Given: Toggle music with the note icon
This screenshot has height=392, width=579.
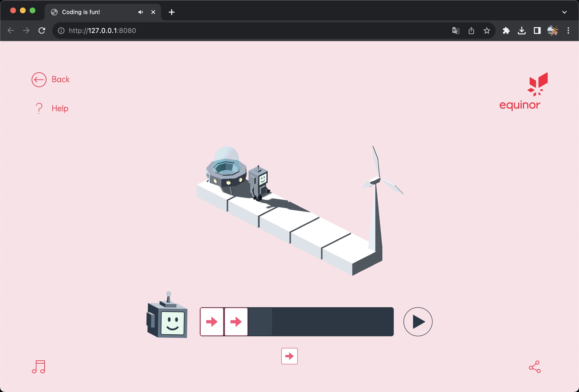Looking at the screenshot, I should point(39,367).
